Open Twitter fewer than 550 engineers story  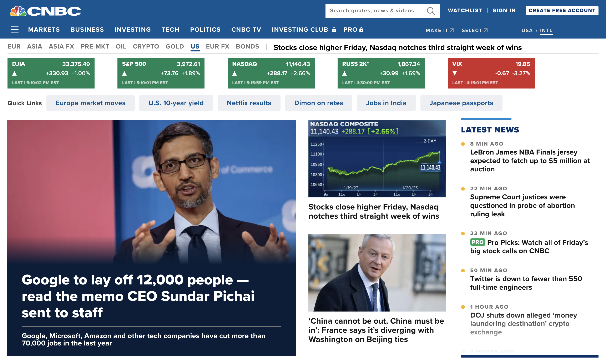point(526,283)
